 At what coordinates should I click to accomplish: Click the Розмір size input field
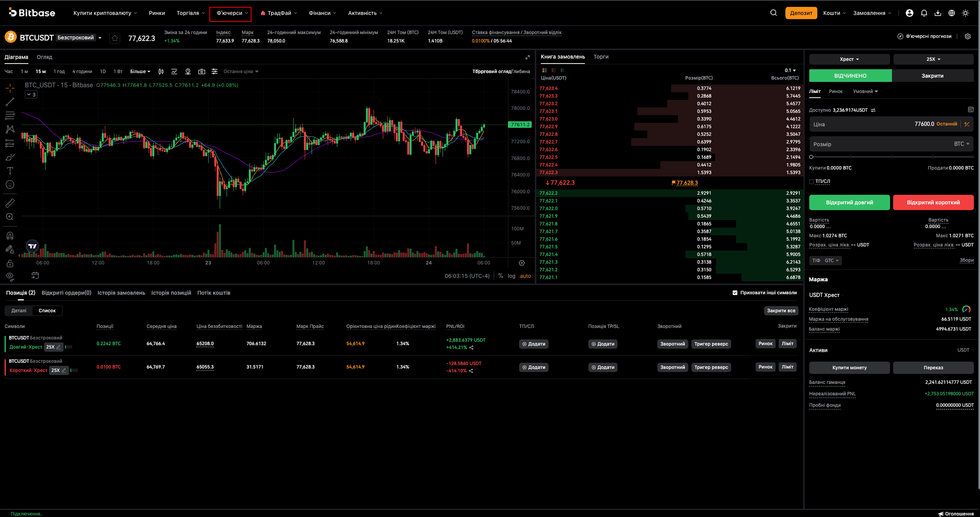coord(891,144)
